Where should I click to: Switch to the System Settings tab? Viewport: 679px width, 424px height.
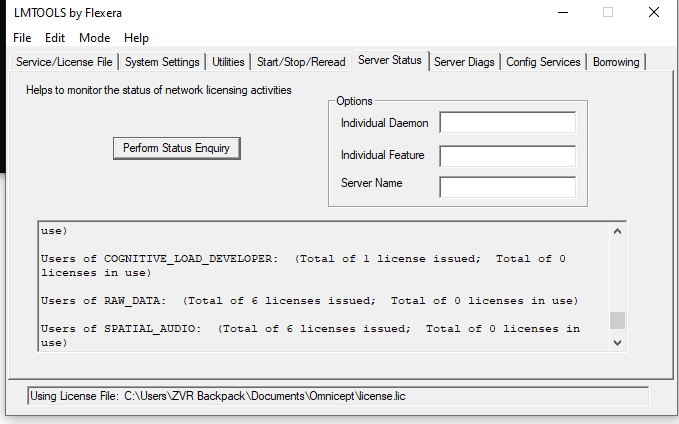[162, 62]
